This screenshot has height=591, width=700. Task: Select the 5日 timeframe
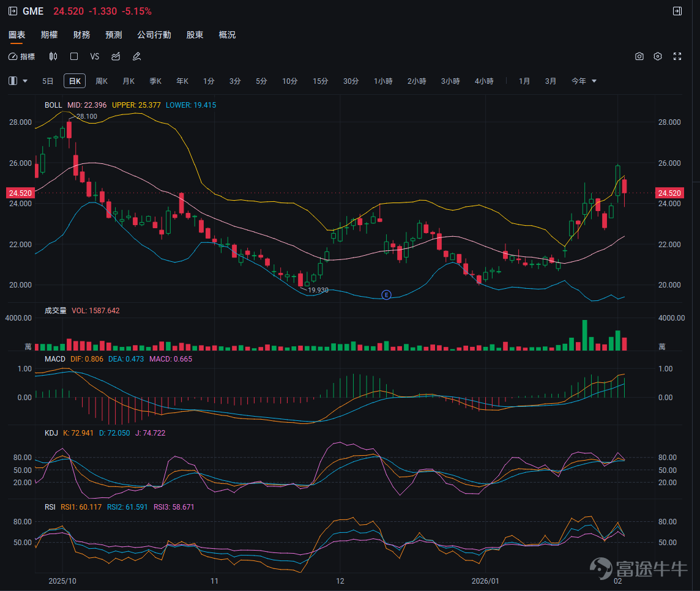48,81
